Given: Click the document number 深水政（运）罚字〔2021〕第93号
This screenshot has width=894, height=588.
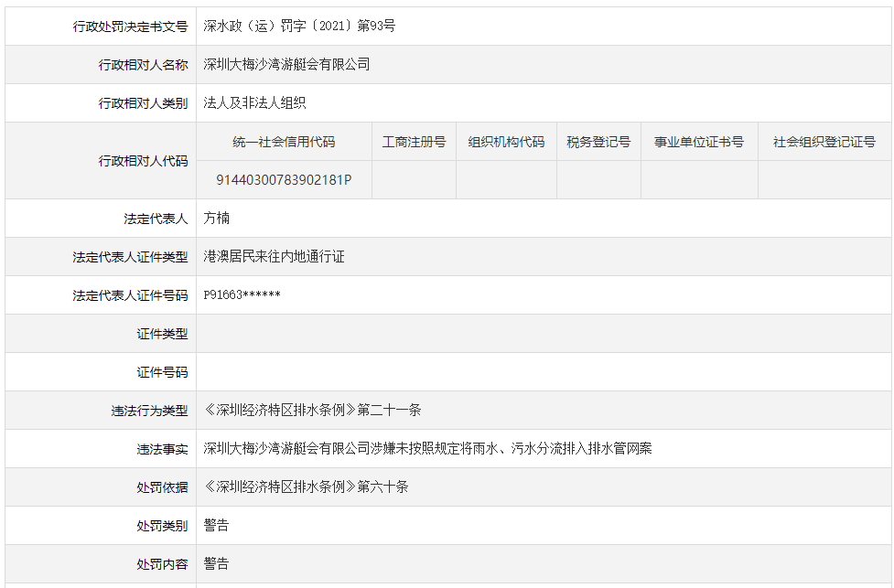Looking at the screenshot, I should coord(299,26).
